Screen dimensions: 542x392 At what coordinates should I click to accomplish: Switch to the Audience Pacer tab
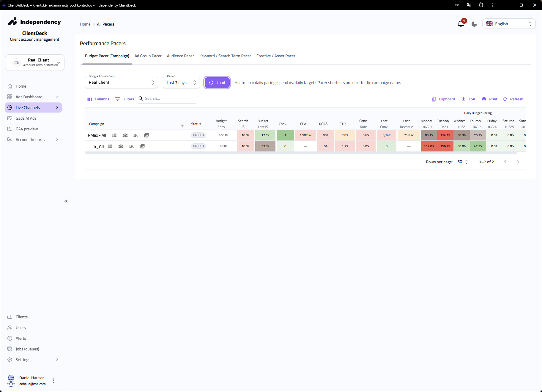[x=180, y=56]
